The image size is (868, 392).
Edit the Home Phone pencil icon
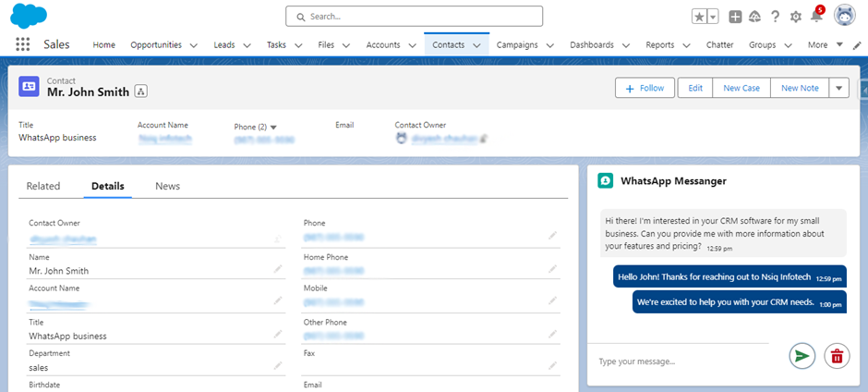552,269
